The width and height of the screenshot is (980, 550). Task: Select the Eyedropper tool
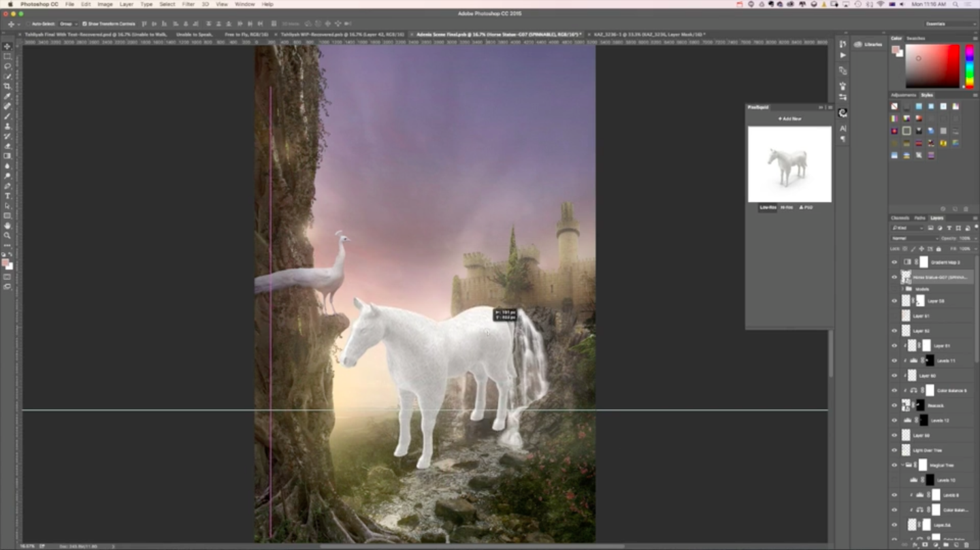[x=7, y=96]
